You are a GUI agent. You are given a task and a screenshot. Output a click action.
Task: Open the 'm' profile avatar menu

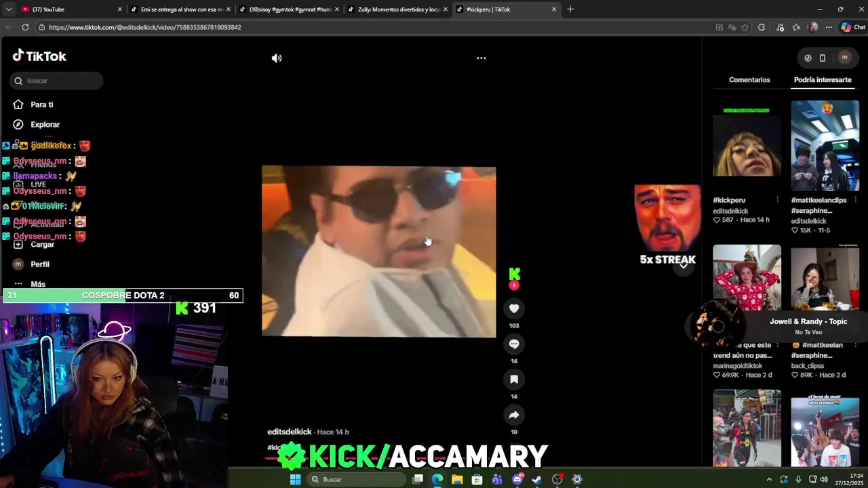click(844, 58)
